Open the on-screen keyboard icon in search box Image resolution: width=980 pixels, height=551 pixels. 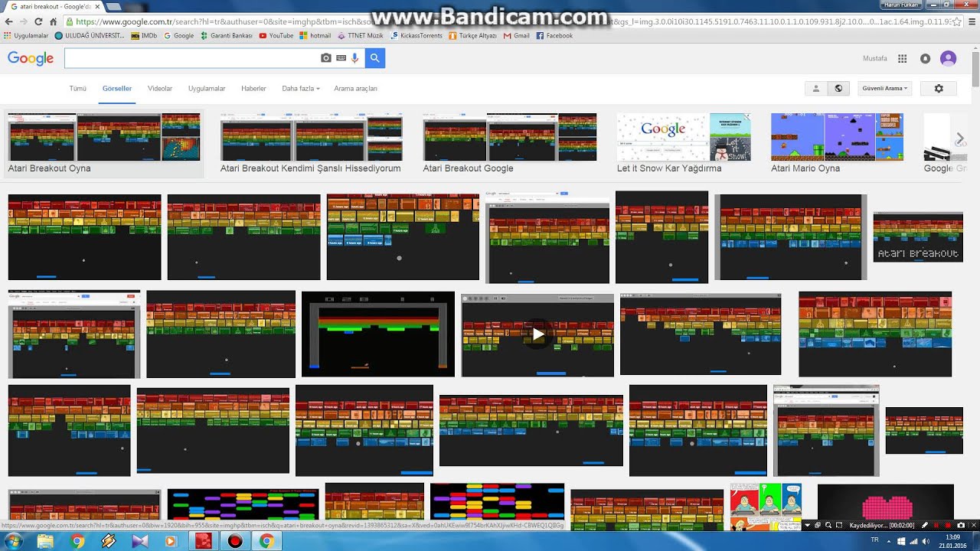tap(341, 58)
